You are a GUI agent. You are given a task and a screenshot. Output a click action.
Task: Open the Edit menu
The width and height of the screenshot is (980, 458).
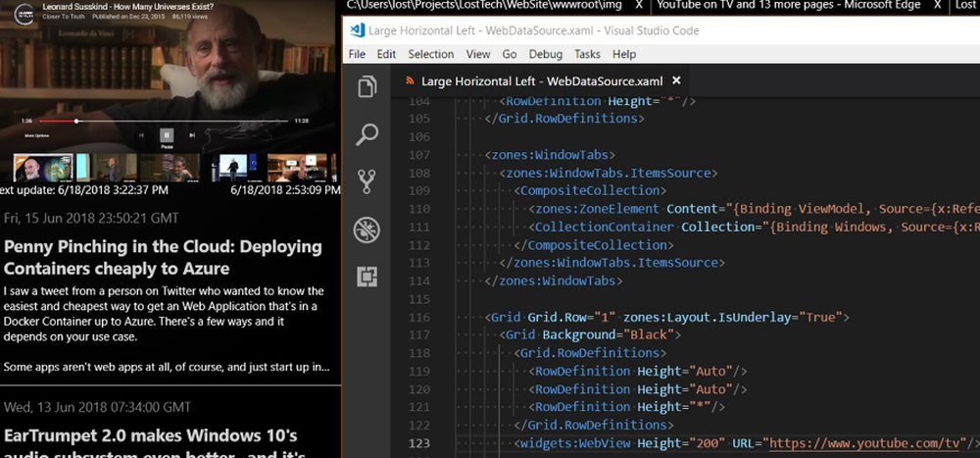386,54
